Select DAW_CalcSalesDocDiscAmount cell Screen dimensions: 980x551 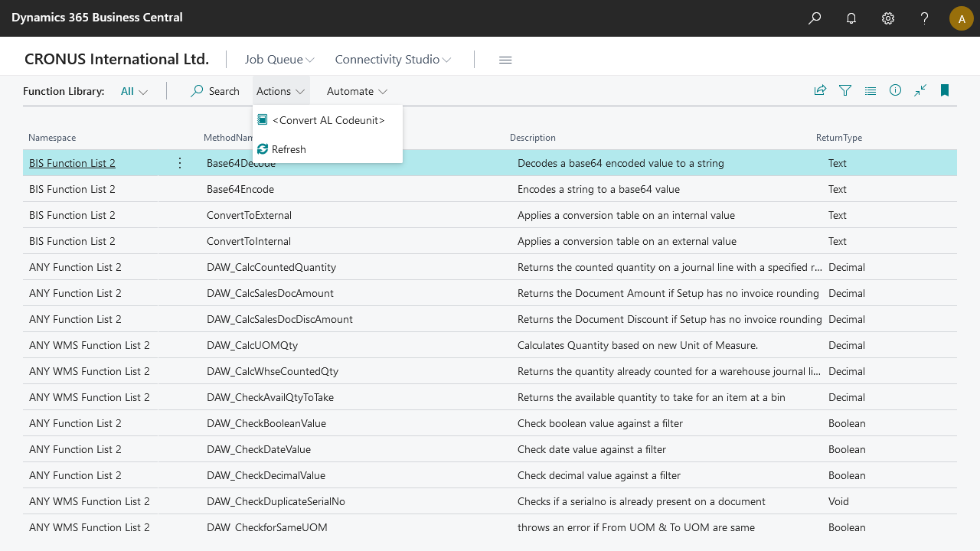(279, 319)
